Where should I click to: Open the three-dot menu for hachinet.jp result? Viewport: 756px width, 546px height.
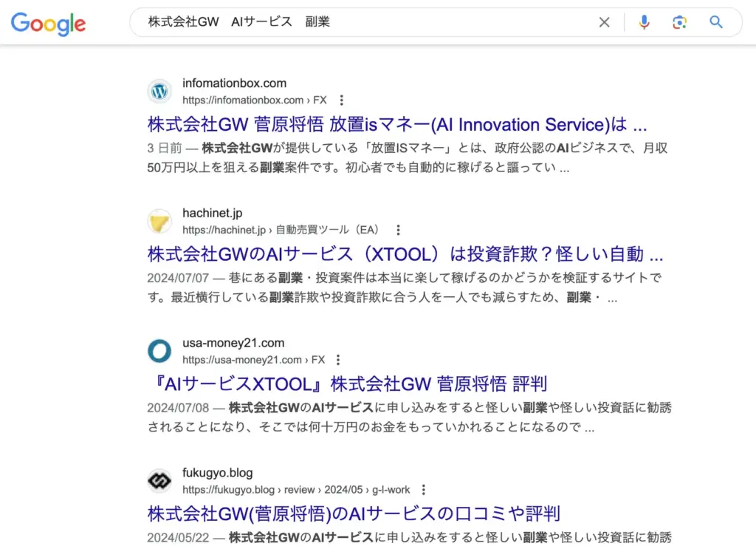coord(398,230)
